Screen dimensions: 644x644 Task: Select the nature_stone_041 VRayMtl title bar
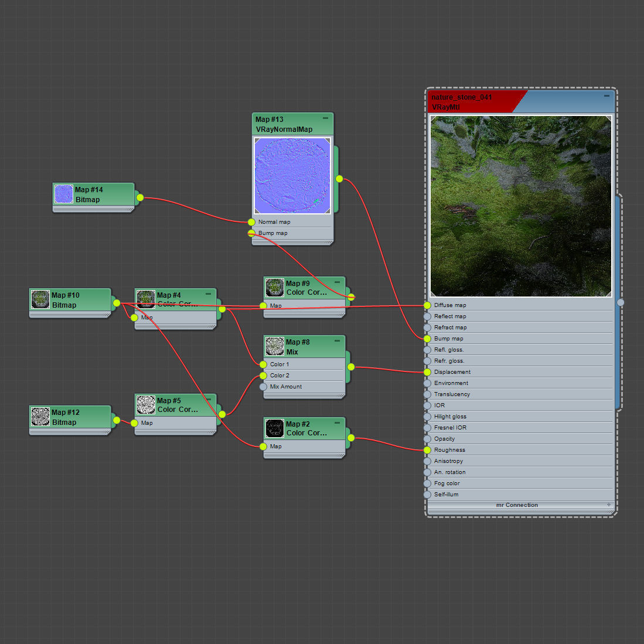point(521,101)
